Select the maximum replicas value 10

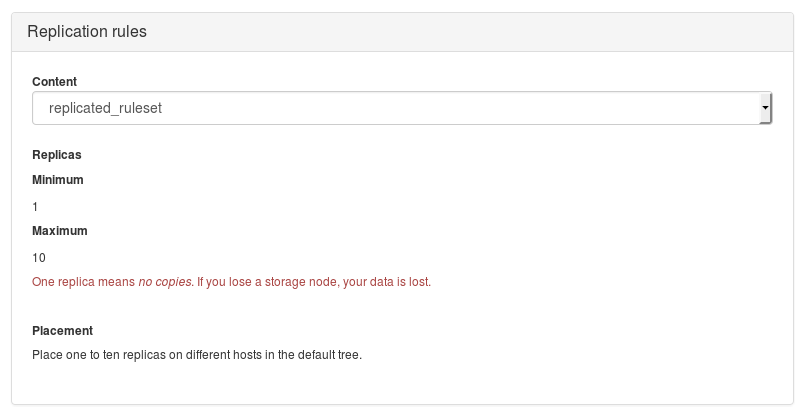click(39, 257)
